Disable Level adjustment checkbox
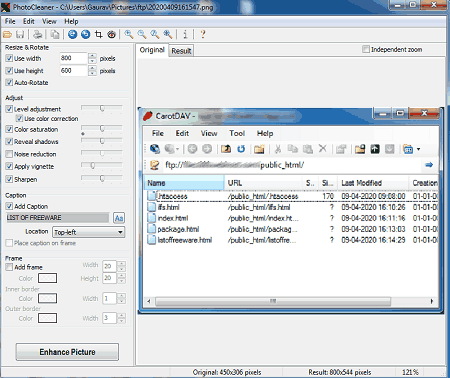 point(9,109)
